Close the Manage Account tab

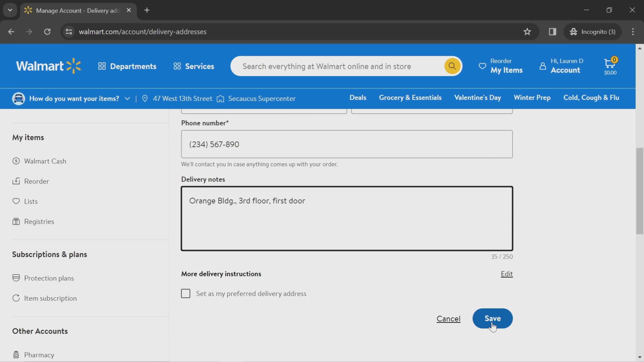tap(129, 10)
